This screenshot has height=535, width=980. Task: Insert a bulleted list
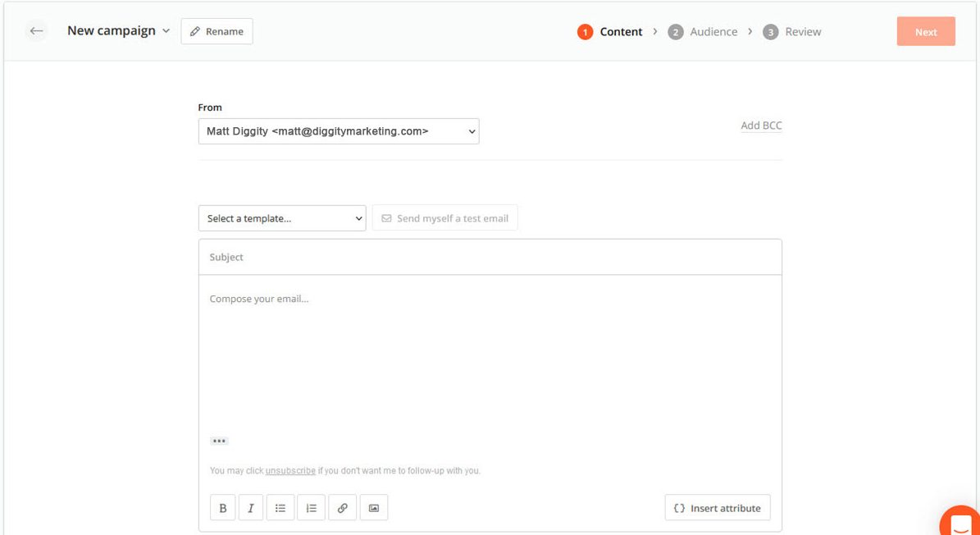coord(280,508)
